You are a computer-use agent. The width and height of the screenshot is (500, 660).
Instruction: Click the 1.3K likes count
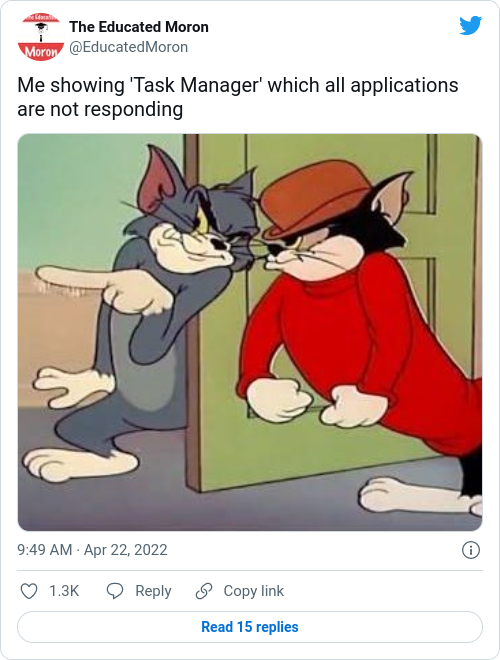[x=64, y=591]
